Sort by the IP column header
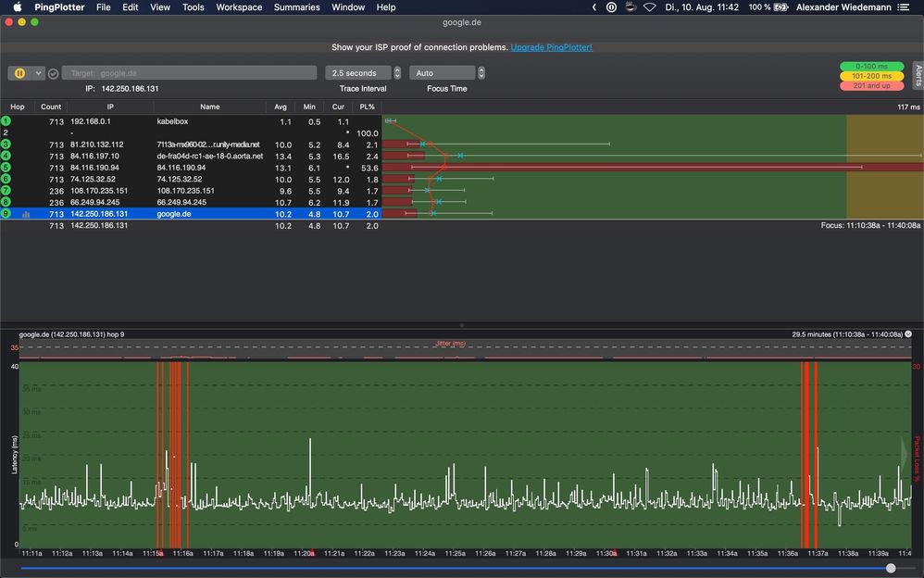 110,107
